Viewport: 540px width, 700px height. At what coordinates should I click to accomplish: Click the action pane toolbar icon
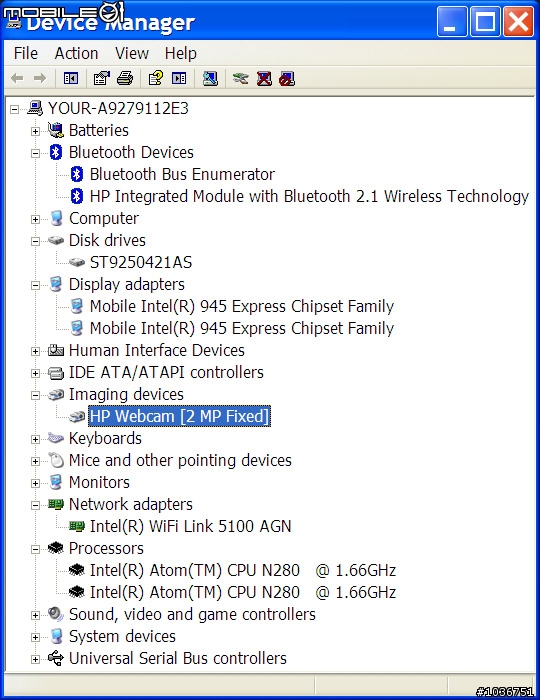(179, 79)
